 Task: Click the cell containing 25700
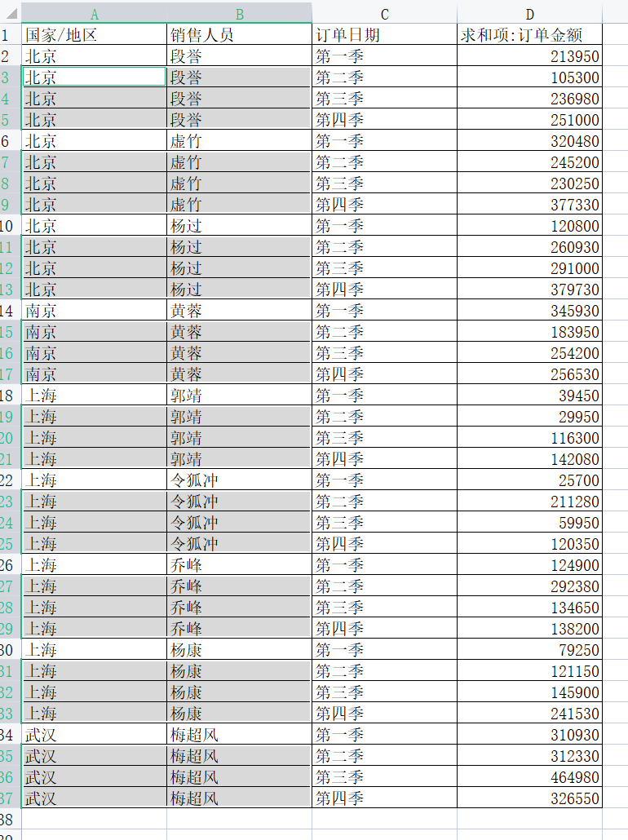529,480
